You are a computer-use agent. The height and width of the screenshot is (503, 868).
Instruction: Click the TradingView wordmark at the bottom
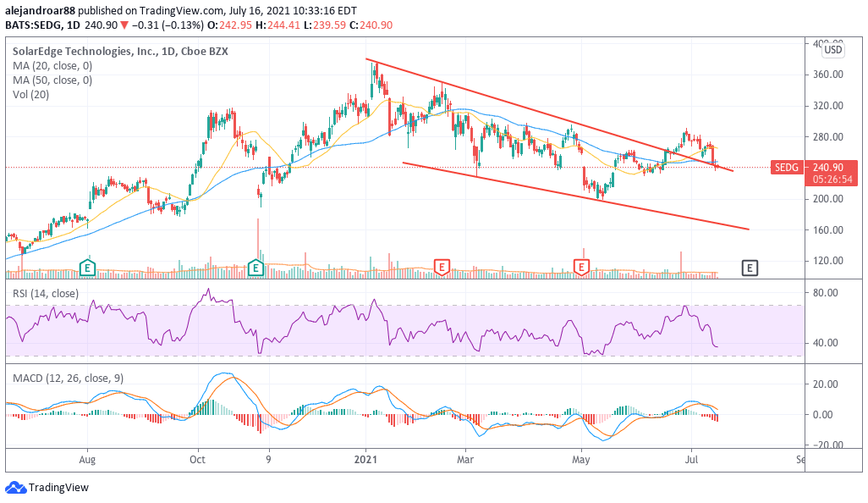(x=58, y=488)
